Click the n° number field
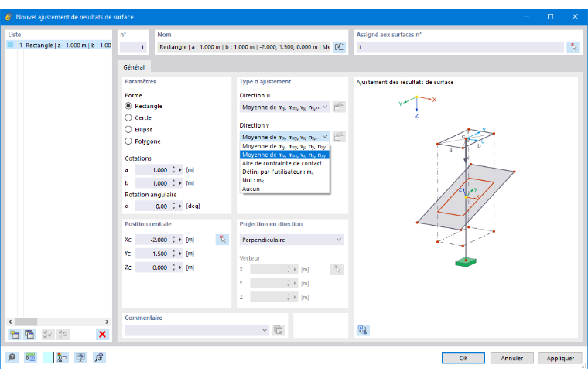This screenshot has height=378, width=588. (x=133, y=47)
